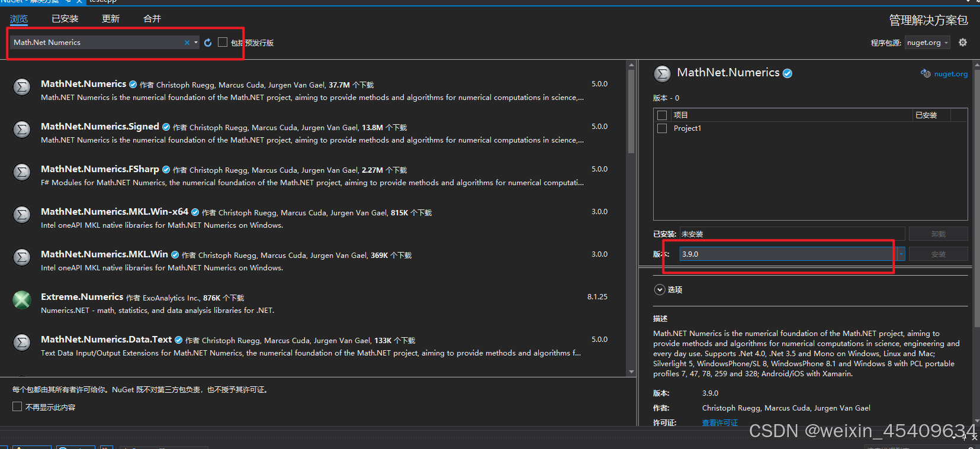Open the view license link
The image size is (980, 449).
(720, 423)
